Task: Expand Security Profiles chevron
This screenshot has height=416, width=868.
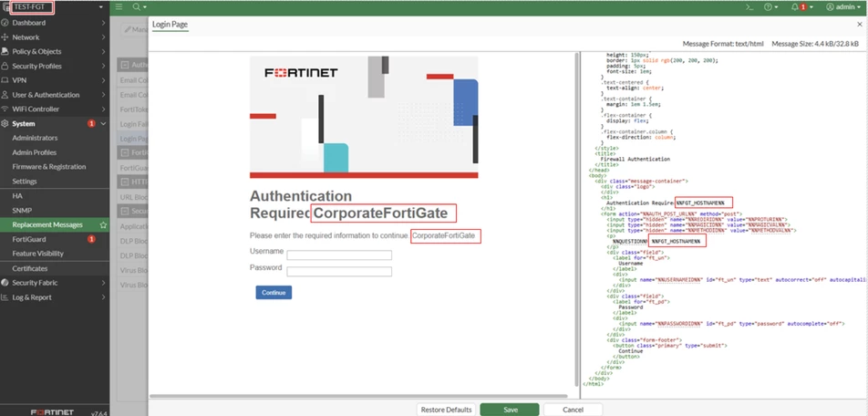Action: 104,66
